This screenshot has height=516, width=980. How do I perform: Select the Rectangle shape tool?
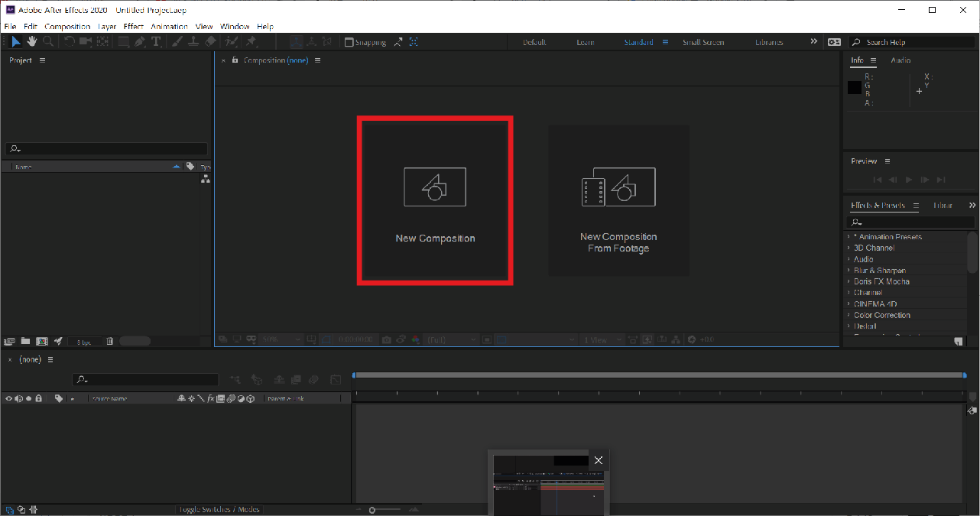click(124, 42)
